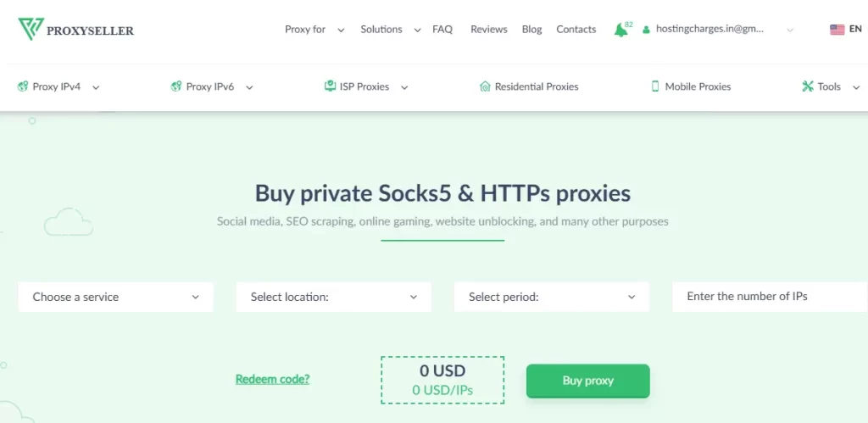The height and width of the screenshot is (423, 868).
Task: Go to the FAQ page
Action: (442, 30)
